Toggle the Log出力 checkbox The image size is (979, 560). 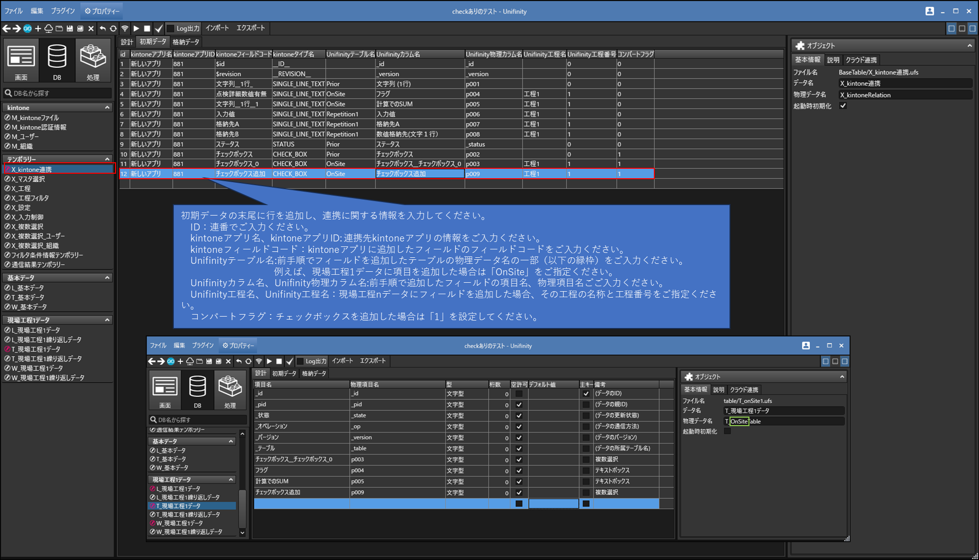(x=171, y=28)
